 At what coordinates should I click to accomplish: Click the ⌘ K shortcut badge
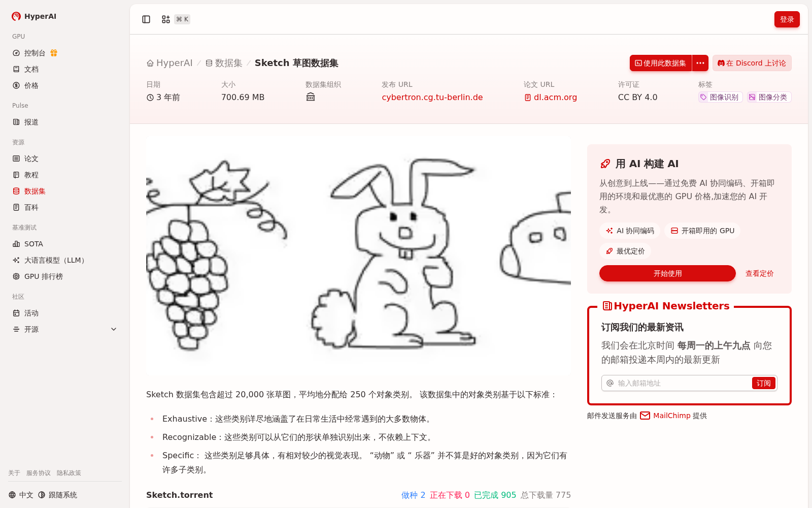[182, 19]
